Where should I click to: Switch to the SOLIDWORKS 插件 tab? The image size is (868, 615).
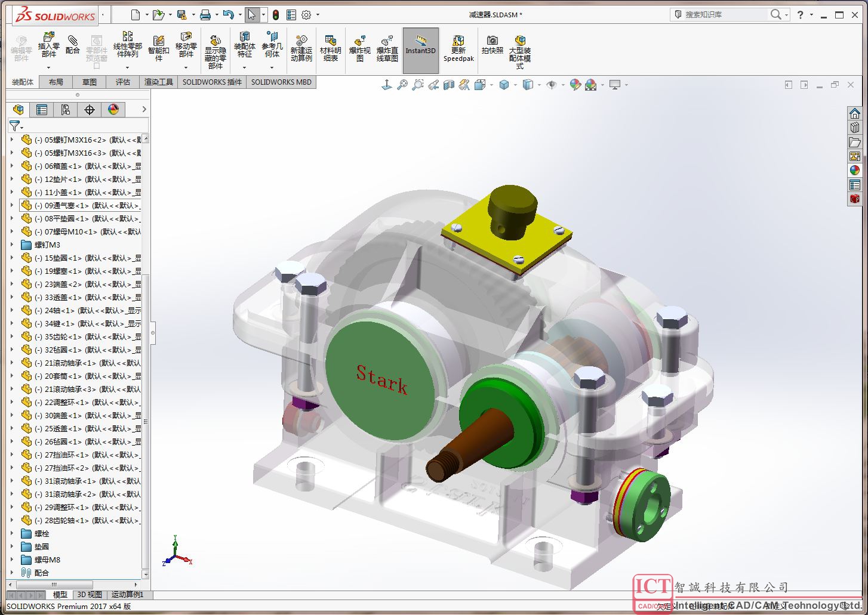(x=212, y=82)
